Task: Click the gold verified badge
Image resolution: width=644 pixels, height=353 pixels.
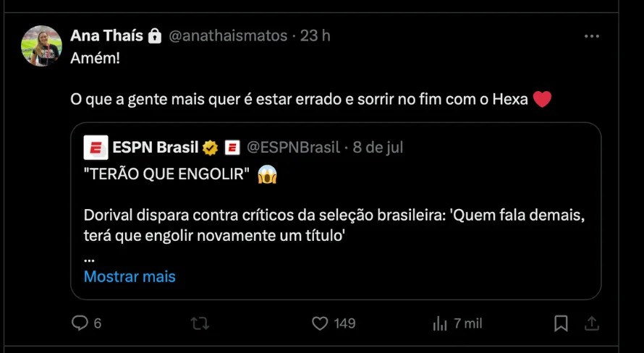Action: click(211, 148)
